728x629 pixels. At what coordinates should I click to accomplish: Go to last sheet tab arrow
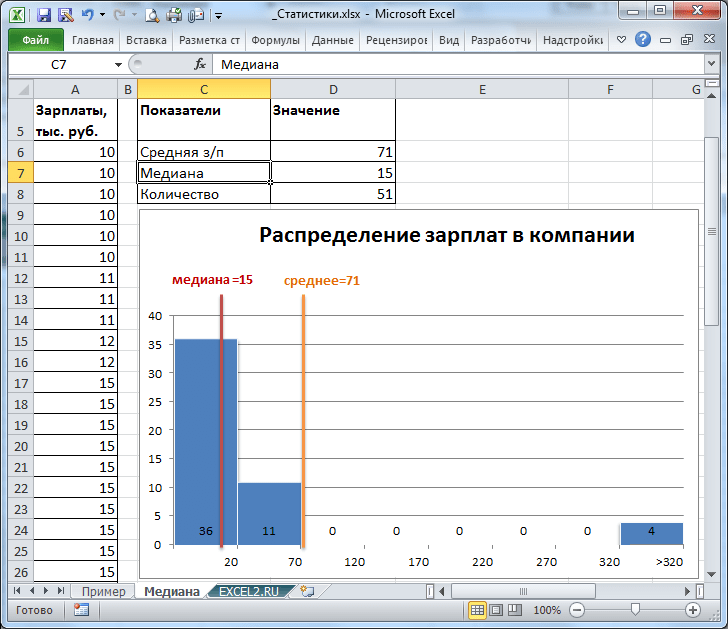60,590
